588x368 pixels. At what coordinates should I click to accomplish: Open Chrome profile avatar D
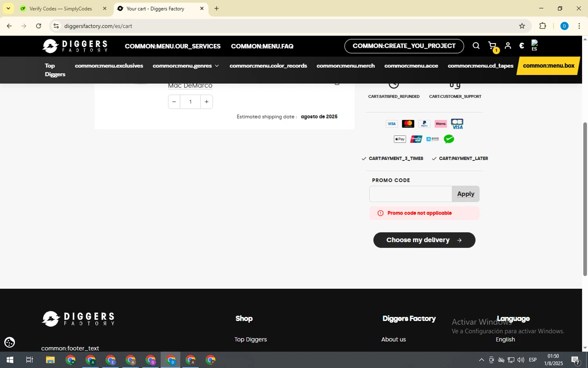pyautogui.click(x=564, y=26)
